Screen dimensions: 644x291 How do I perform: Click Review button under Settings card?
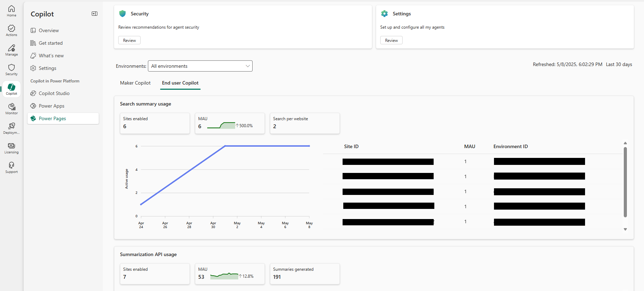(391, 41)
